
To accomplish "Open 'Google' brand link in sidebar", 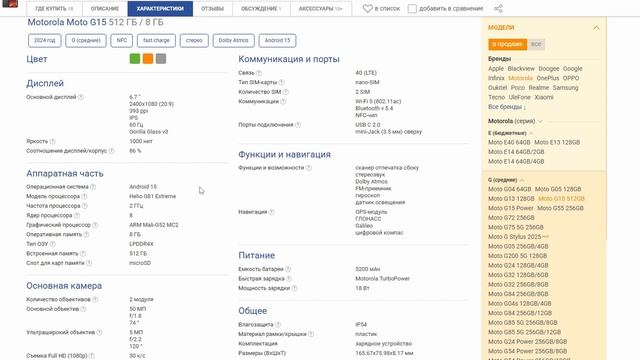I will [x=573, y=69].
